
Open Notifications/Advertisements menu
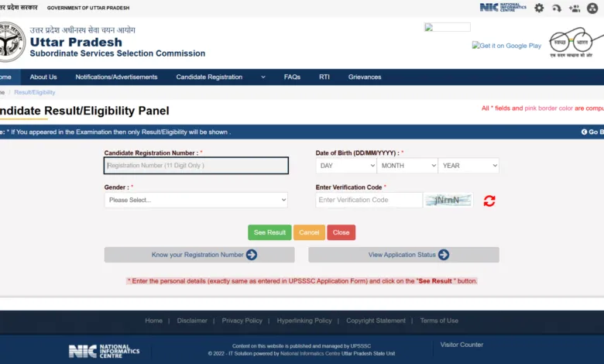coord(116,77)
